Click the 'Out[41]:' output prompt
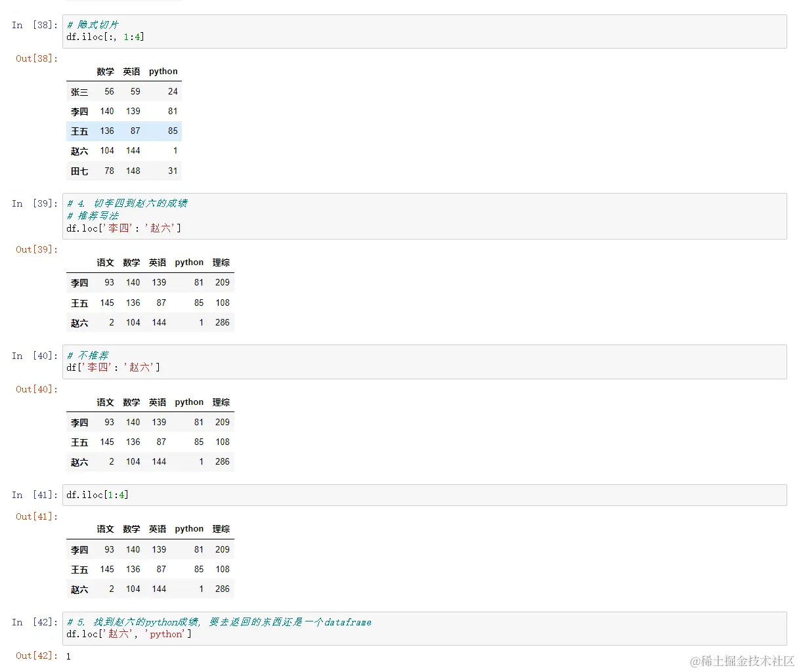 click(x=37, y=516)
